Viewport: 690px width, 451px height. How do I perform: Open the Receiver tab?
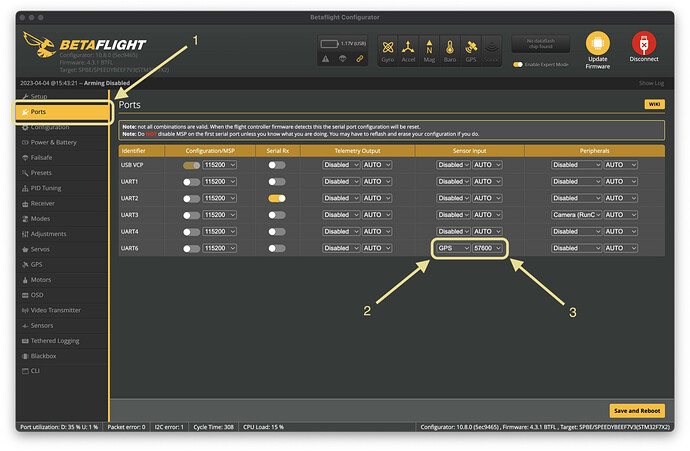pyautogui.click(x=62, y=204)
